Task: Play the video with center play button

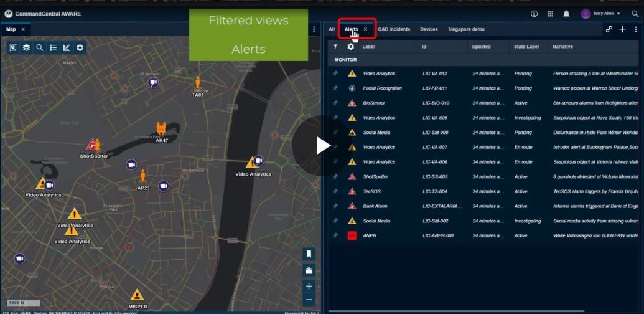Action: click(x=322, y=146)
